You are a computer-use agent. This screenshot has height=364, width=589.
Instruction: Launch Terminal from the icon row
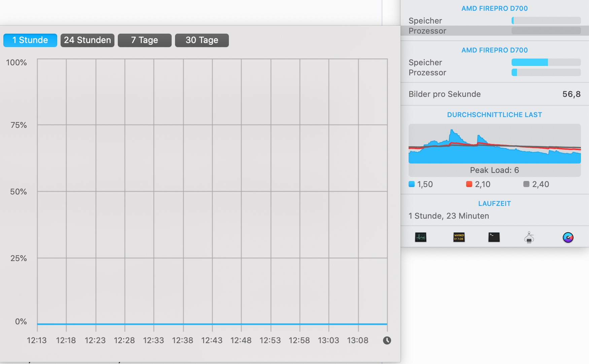tap(494, 238)
